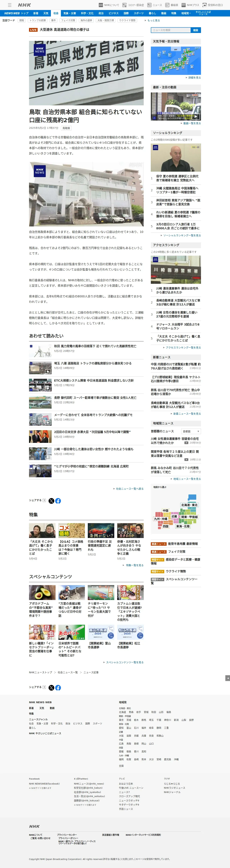Image resolution: width=230 pixels, height=868 pixels.
Task: Click LIVE badge for 高速道路 stream
Action: click(x=33, y=30)
